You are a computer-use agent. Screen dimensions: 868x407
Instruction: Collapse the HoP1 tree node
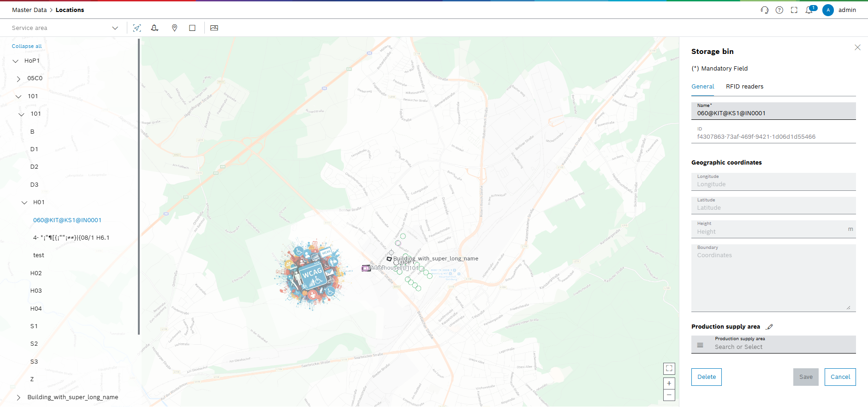click(x=16, y=61)
